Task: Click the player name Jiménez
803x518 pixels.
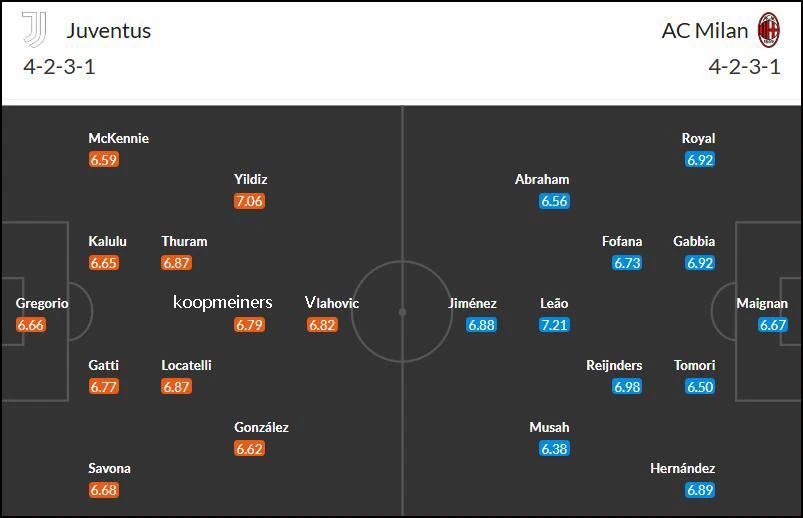Action: tap(472, 303)
